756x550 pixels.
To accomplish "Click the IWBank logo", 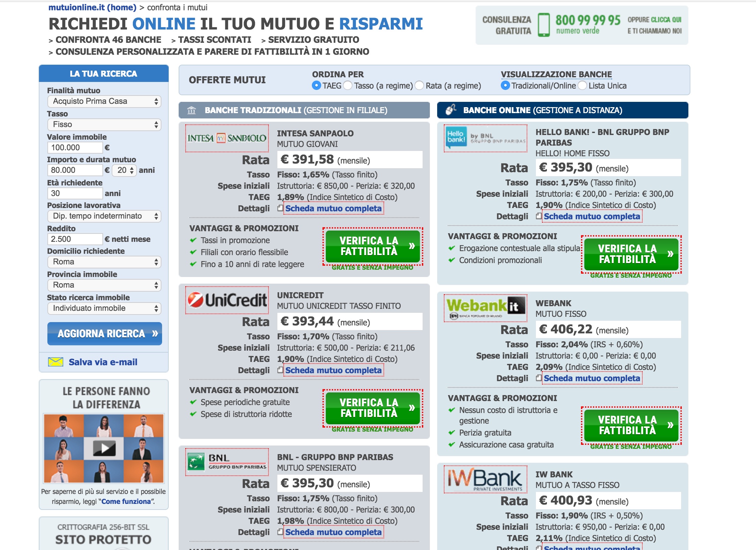I will (x=485, y=479).
